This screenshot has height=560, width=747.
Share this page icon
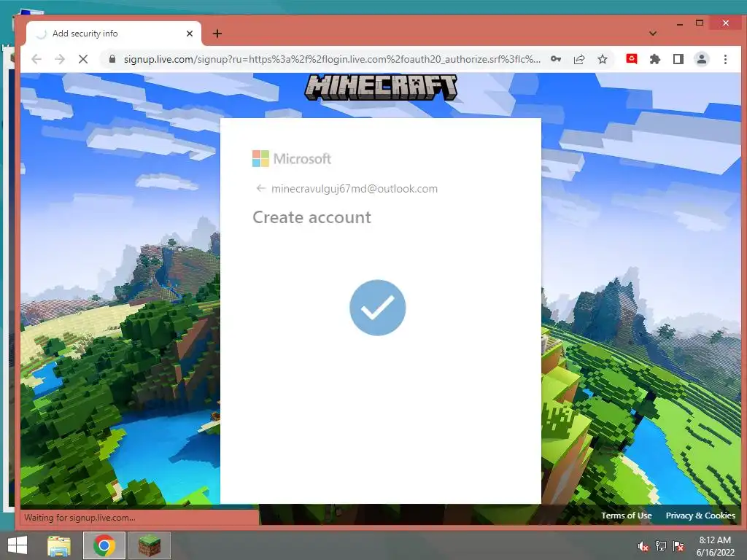click(x=578, y=59)
